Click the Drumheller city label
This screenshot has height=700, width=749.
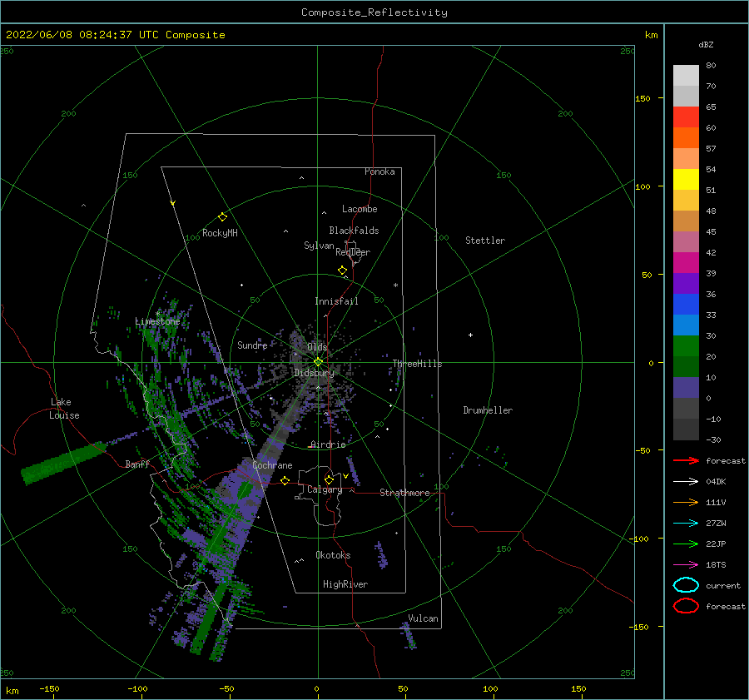pyautogui.click(x=488, y=410)
